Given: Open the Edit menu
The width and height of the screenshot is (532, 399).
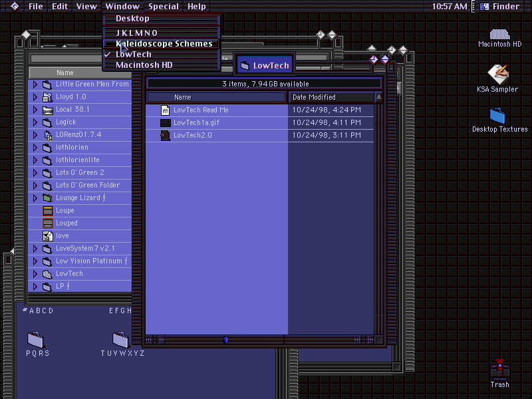Looking at the screenshot, I should (60, 7).
